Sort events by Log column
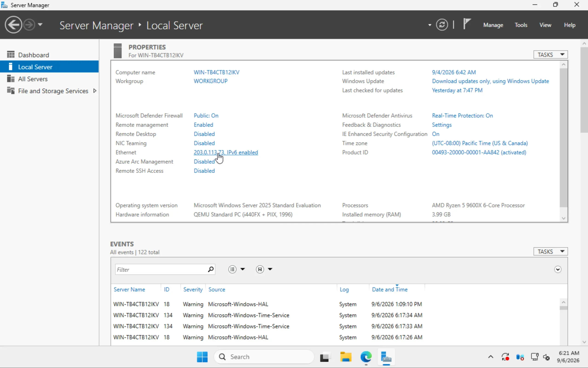The height and width of the screenshot is (368, 588). 344,289
